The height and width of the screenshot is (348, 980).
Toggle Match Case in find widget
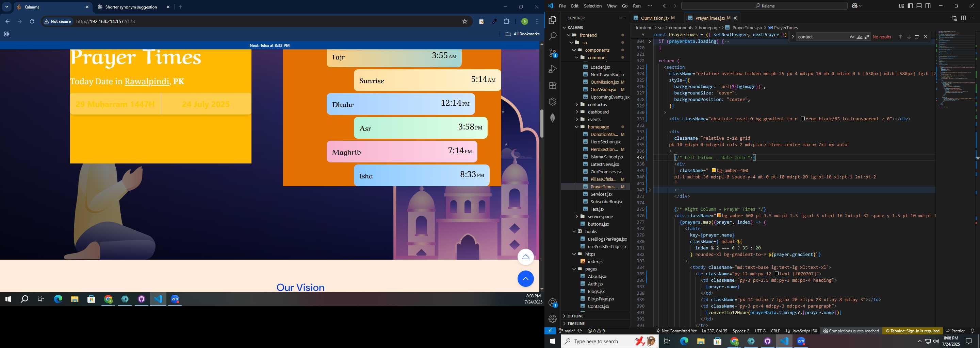[852, 37]
